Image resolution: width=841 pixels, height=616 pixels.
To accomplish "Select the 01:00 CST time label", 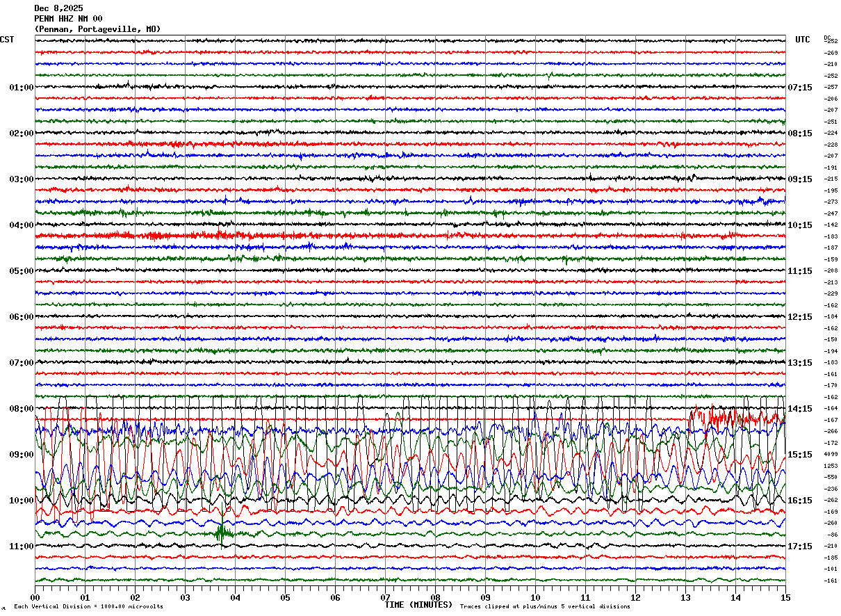I will pos(22,88).
